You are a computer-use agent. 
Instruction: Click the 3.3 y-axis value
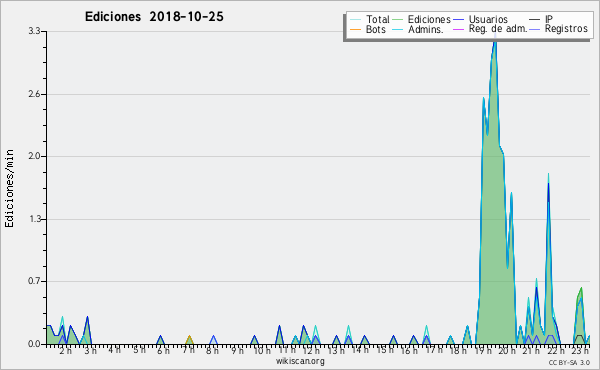click(x=34, y=31)
